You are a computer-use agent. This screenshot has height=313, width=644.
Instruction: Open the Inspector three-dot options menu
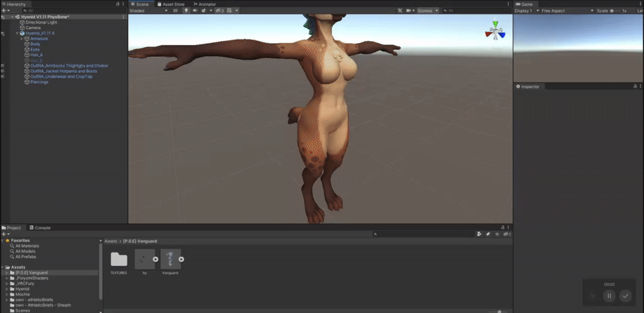tap(641, 87)
